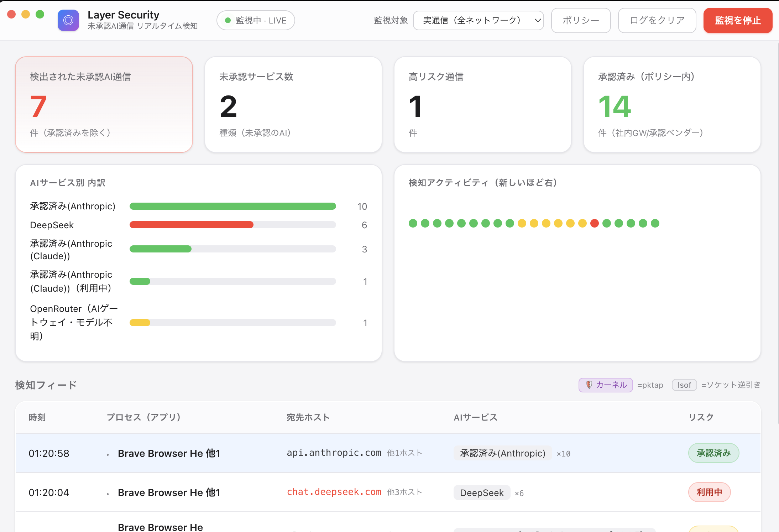This screenshot has height=532, width=779.
Task: Click the 宛先ホスト column header
Action: tap(308, 417)
